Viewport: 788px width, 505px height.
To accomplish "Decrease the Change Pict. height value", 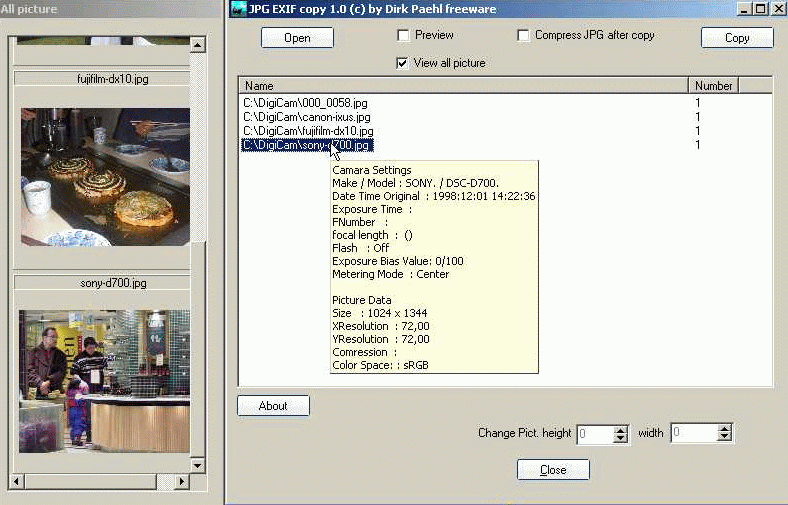I will 620,438.
